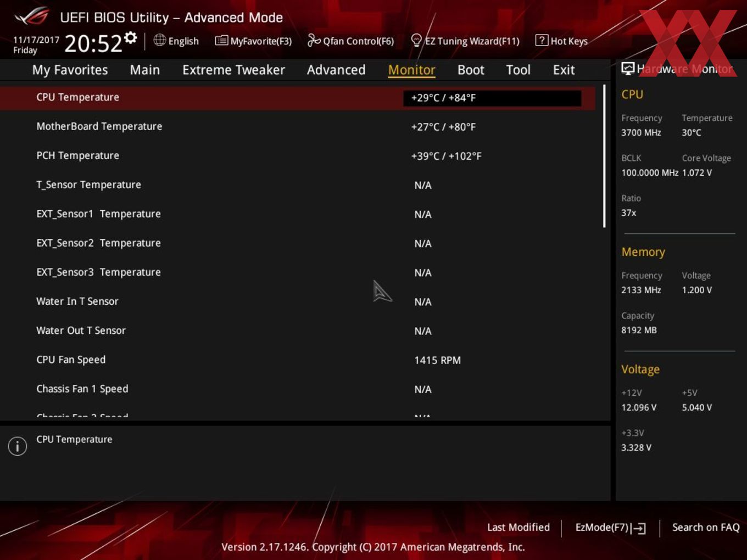747x560 pixels.
Task: Click the MyFavorite list icon
Action: [221, 40]
